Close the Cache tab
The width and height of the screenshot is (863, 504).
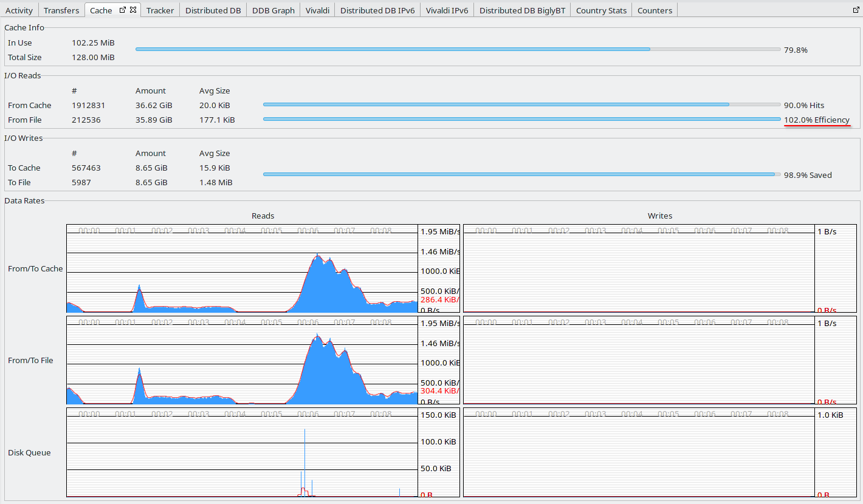[133, 10]
